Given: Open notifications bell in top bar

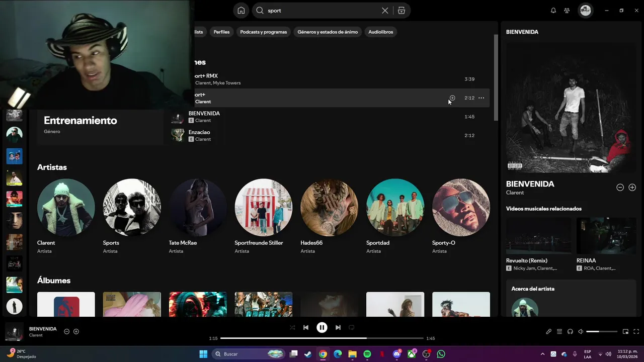Looking at the screenshot, I should [x=553, y=11].
